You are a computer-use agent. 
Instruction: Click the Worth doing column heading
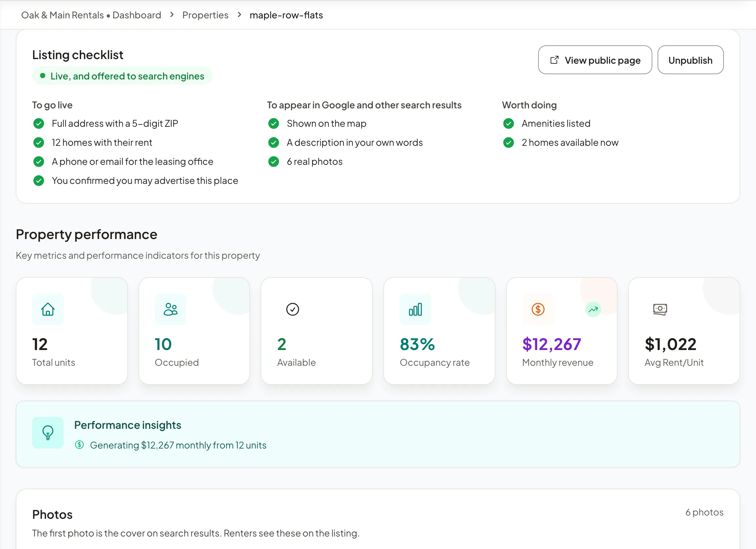click(529, 105)
